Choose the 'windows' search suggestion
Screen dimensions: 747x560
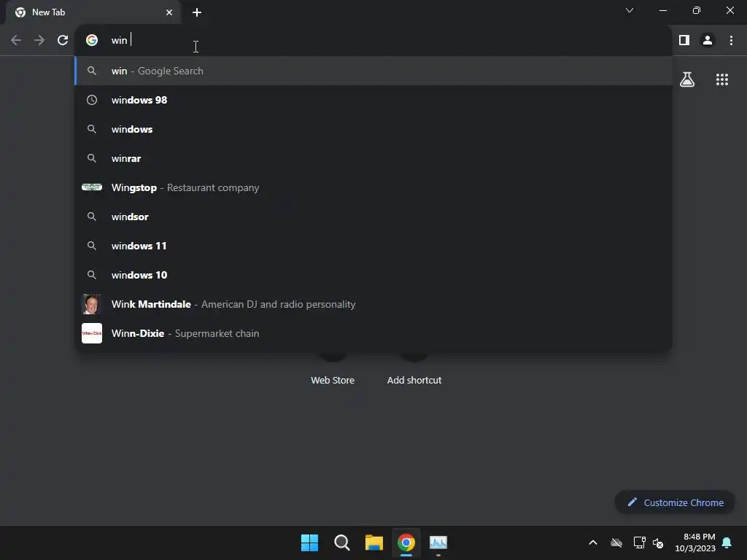coord(373,129)
